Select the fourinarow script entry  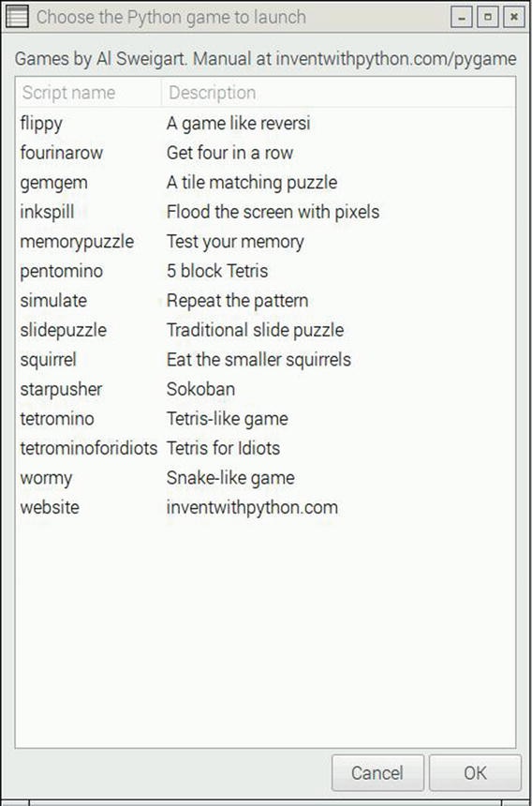click(265, 153)
